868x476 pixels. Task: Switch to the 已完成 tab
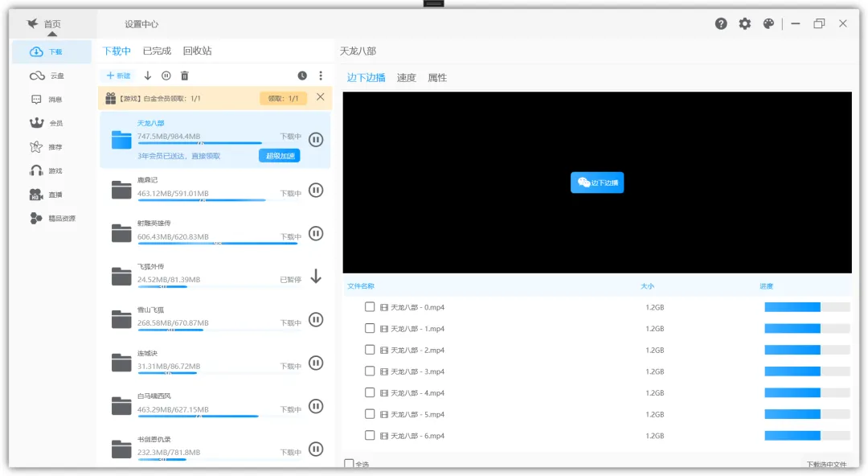pyautogui.click(x=157, y=51)
